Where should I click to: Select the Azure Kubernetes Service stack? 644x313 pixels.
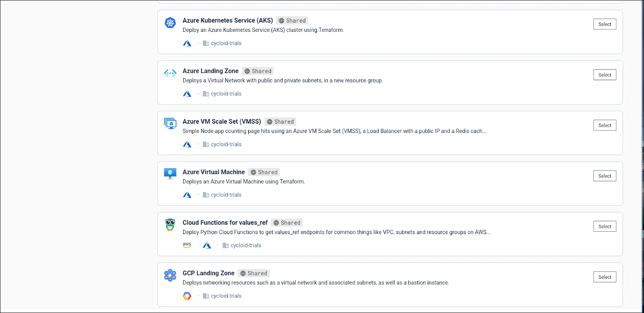click(x=605, y=24)
